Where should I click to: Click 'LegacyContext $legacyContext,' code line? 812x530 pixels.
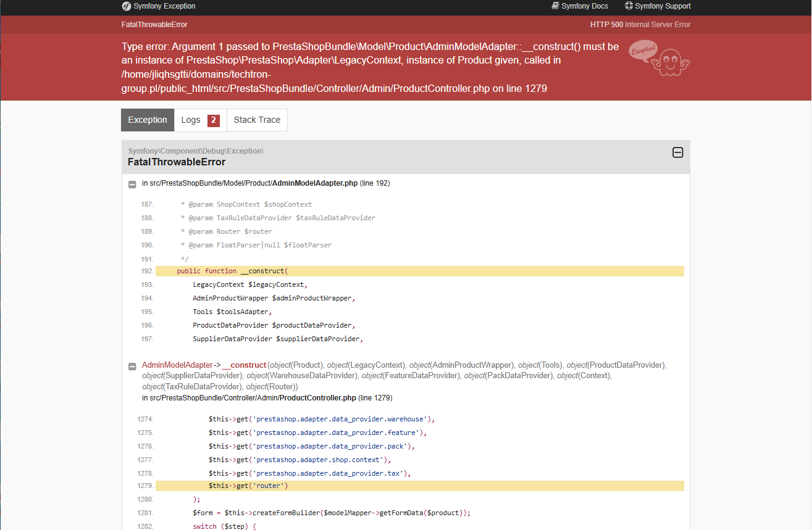(250, 285)
